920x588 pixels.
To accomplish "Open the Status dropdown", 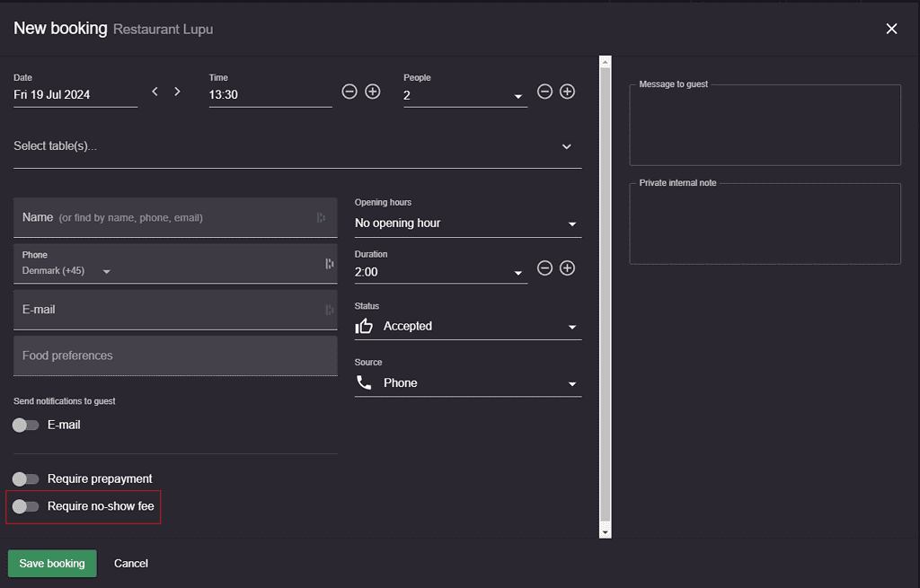I will [467, 326].
